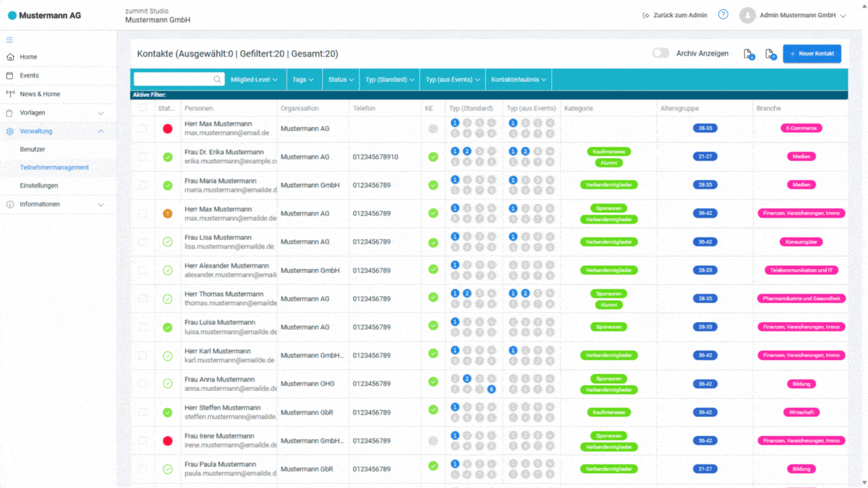Toggle the Archiv Anzeigen switch
Screen dimensions: 868x488
click(x=660, y=53)
